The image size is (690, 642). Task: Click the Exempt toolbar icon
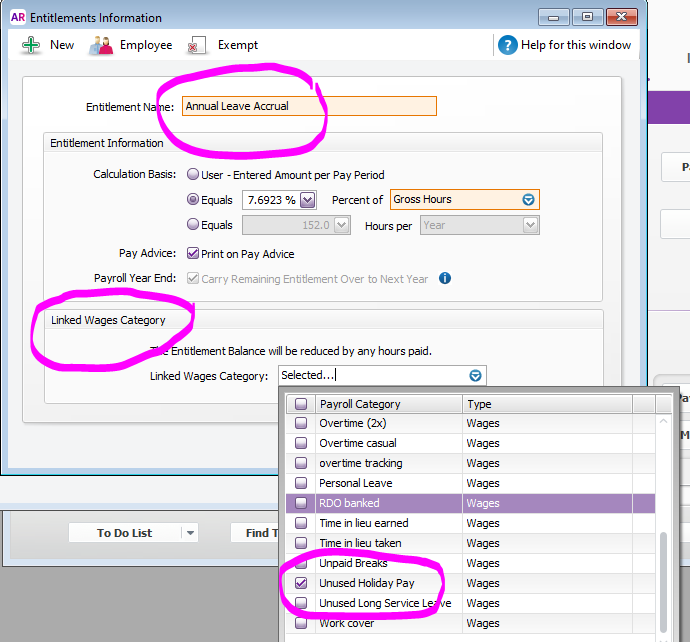(x=198, y=45)
